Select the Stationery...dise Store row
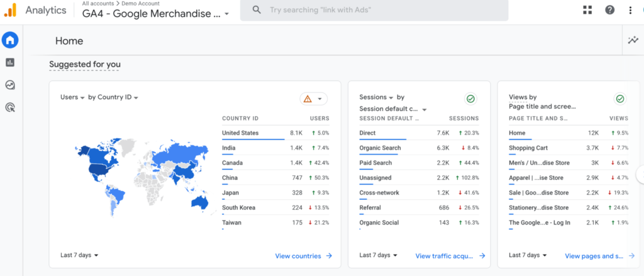 [x=569, y=207]
